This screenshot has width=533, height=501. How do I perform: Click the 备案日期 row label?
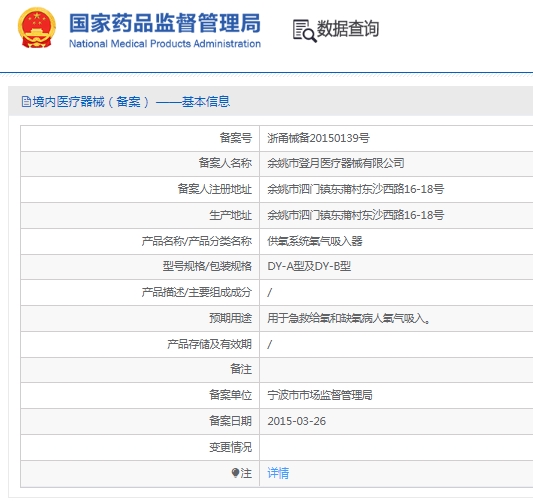[x=230, y=421]
